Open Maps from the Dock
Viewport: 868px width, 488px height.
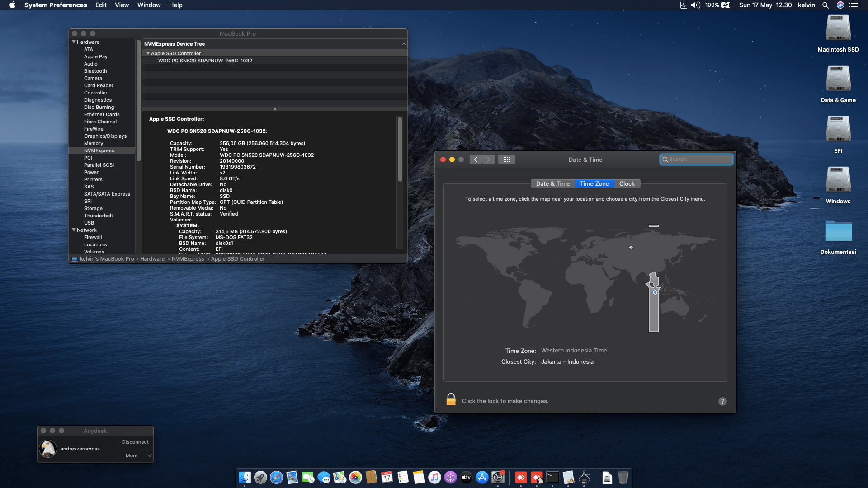point(340,478)
